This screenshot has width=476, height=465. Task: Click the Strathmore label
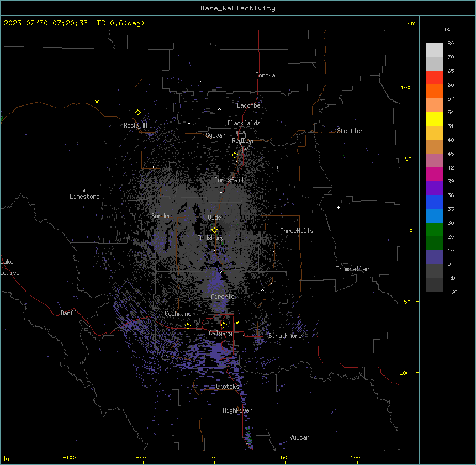click(x=285, y=336)
